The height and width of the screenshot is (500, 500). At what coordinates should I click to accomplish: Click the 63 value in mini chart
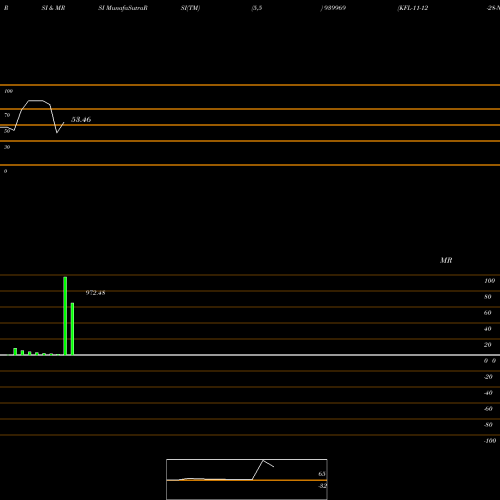tap(322, 474)
